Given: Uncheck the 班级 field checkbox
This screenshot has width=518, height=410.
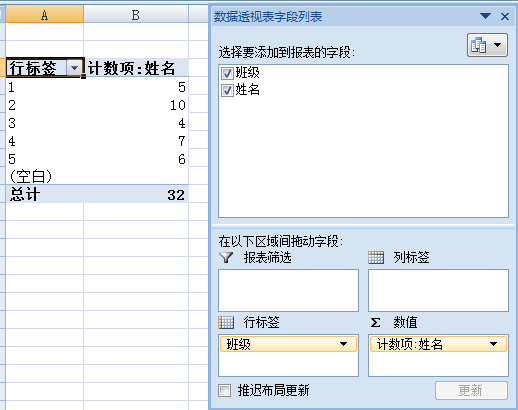Looking at the screenshot, I should coord(227,73).
